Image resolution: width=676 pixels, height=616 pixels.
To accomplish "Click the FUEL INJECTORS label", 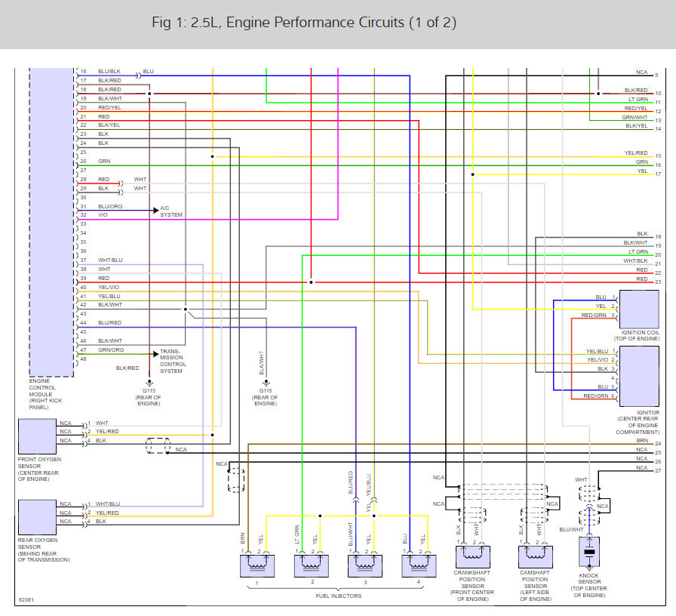I will (339, 596).
